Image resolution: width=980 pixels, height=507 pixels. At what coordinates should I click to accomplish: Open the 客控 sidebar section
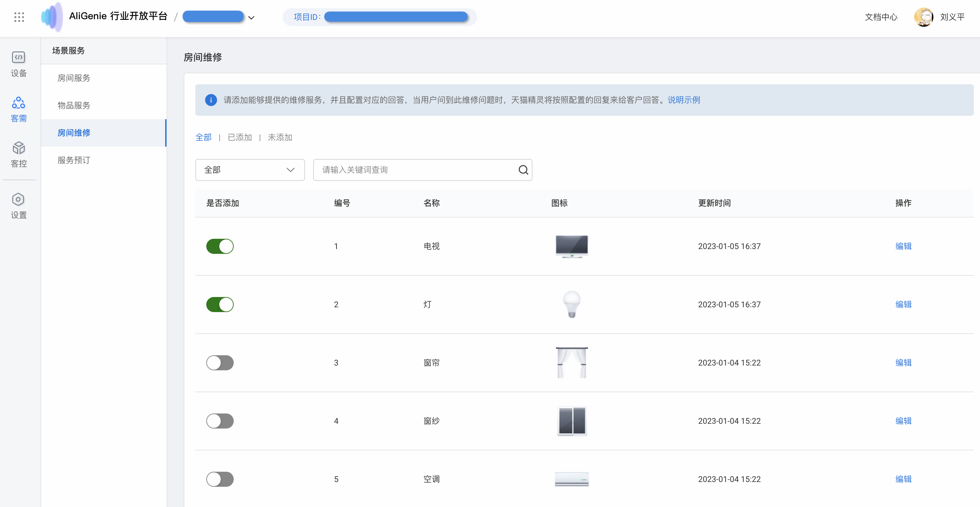click(x=19, y=155)
